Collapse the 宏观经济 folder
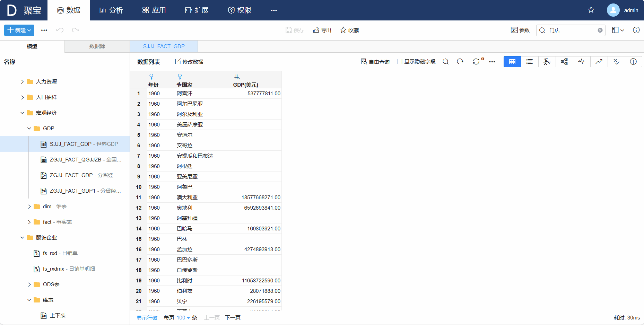Viewport: 644px width, 325px height. click(x=22, y=113)
